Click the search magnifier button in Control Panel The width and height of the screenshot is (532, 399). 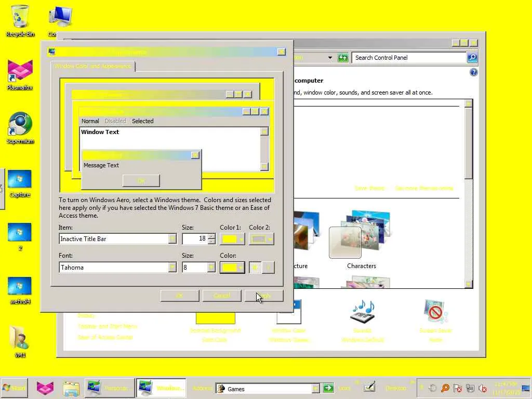(472, 58)
